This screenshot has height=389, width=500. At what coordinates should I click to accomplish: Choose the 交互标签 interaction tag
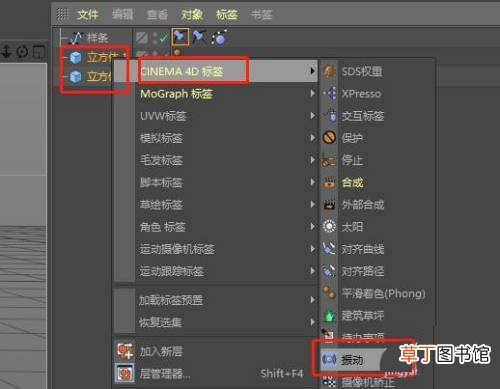(363, 116)
